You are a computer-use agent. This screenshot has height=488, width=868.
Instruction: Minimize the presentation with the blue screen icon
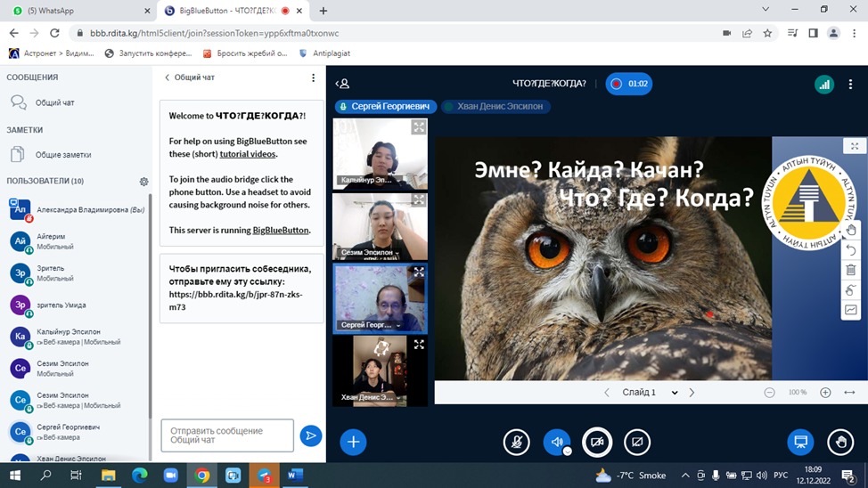pyautogui.click(x=800, y=442)
